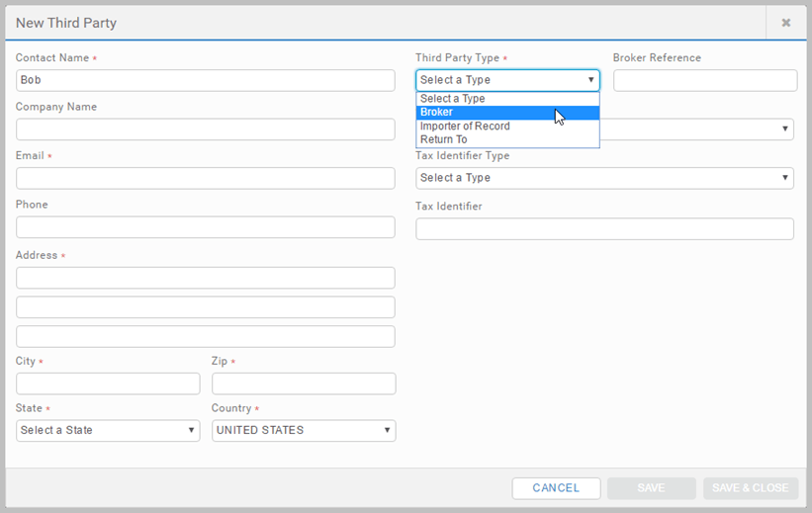Click the SAVE & CLOSE button

click(x=751, y=488)
